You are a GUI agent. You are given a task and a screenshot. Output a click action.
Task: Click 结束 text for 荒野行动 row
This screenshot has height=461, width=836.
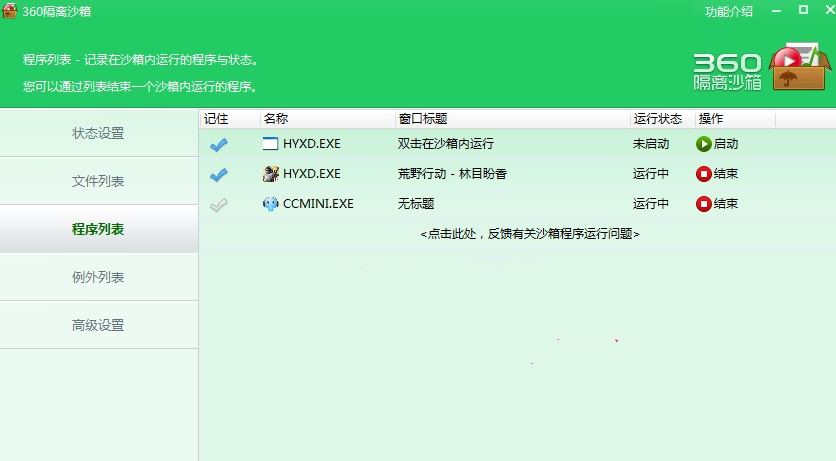click(x=726, y=174)
